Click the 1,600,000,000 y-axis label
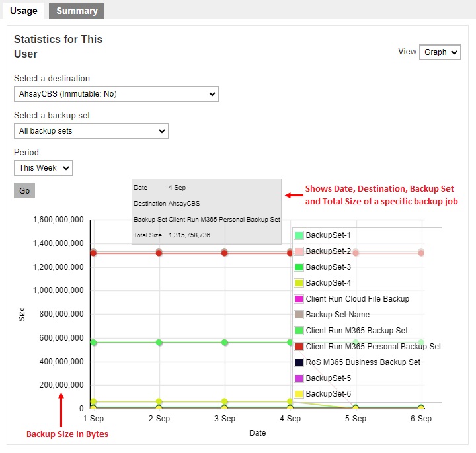 [58, 220]
